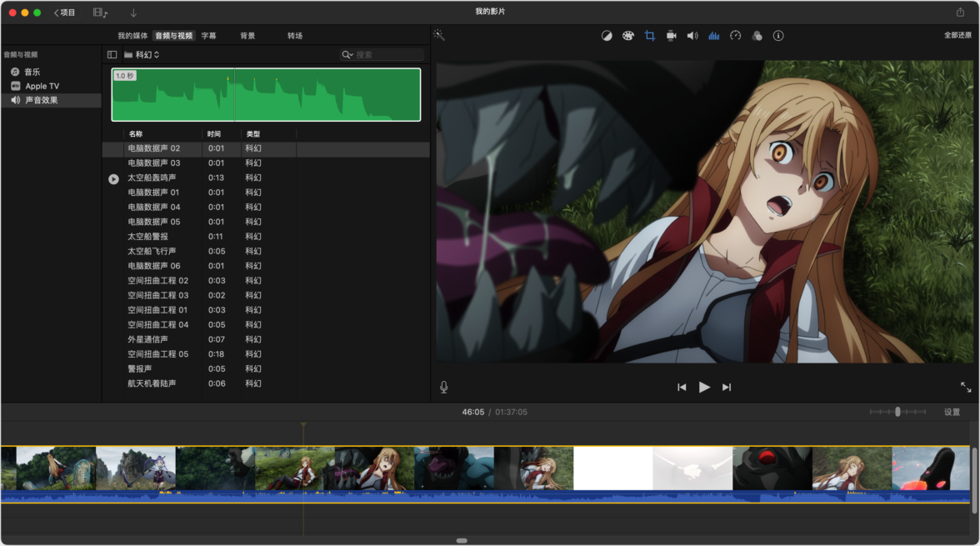Click the search field for sound effects
The height and width of the screenshot is (546, 980).
[x=382, y=54]
